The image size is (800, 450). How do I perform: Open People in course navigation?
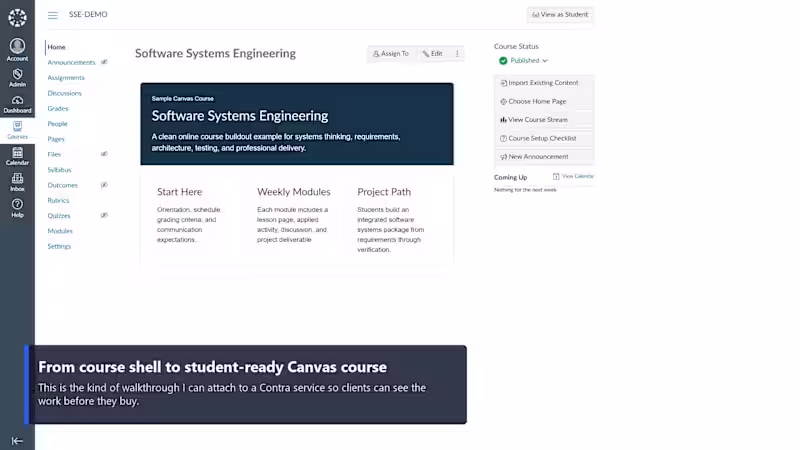click(x=57, y=124)
